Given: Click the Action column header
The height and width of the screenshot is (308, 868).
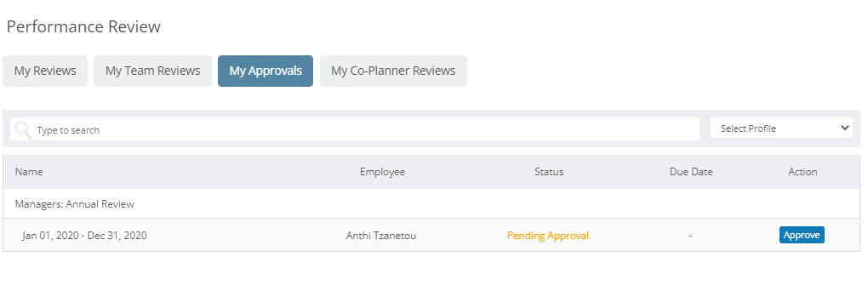Looking at the screenshot, I should point(802,172).
